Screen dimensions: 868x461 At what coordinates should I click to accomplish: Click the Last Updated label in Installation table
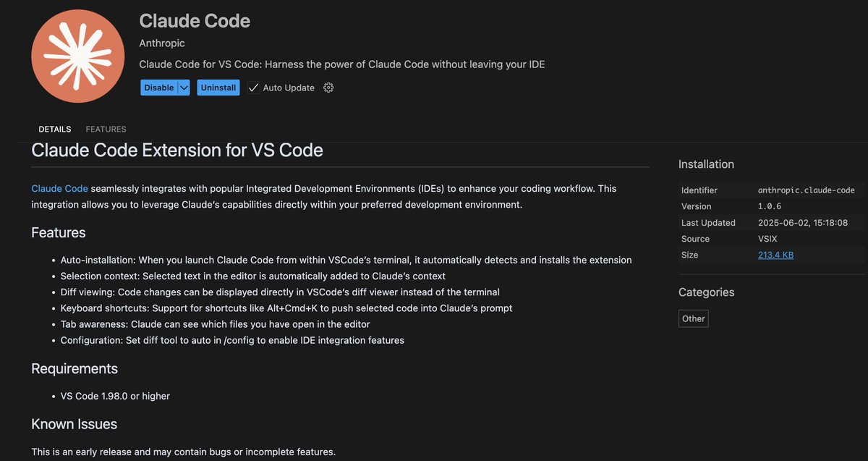click(x=708, y=223)
